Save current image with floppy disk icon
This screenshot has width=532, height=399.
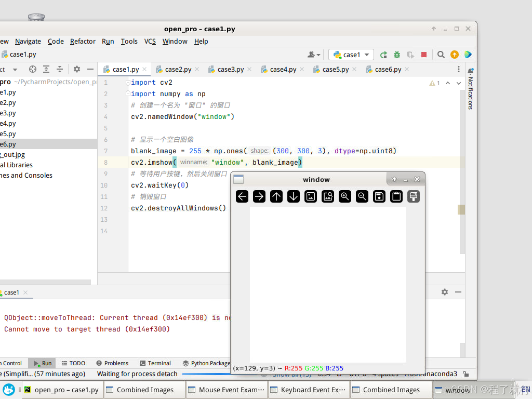(379, 196)
